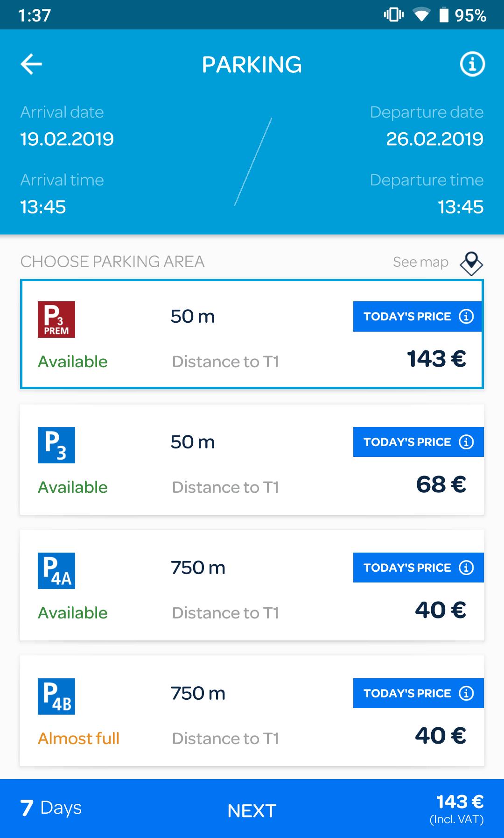Open Today's Price details for P4A
This screenshot has height=838, width=504.
(418, 568)
